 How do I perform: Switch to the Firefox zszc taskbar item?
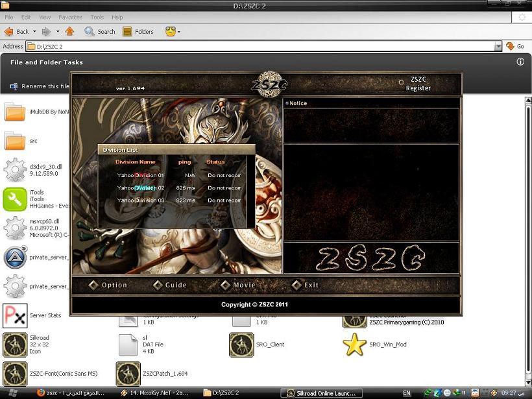71,393
